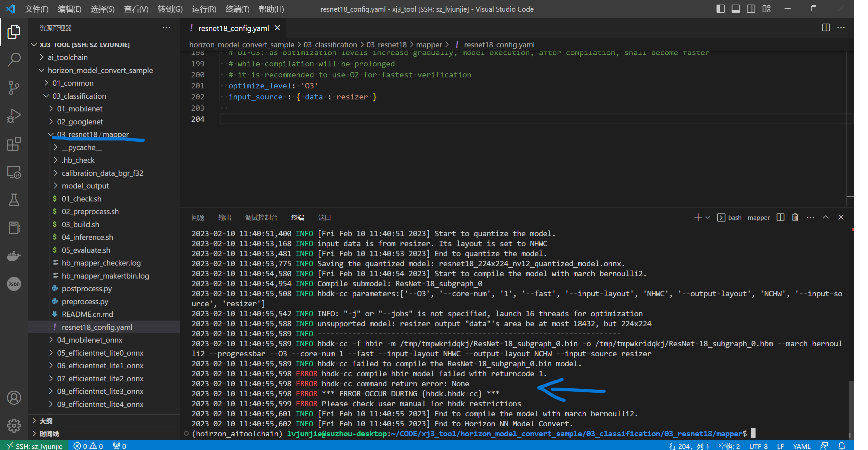Viewport: 868px width, 450px height.
Task: Expand the ai_toolchain folder
Action: pyautogui.click(x=67, y=57)
